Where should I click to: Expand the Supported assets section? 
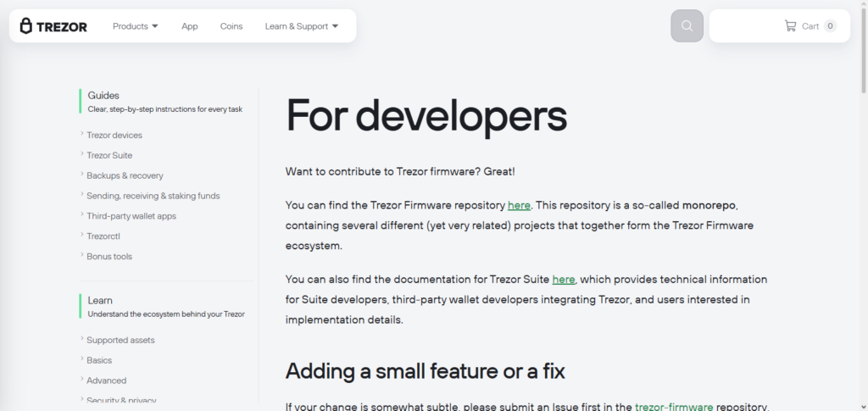(x=120, y=340)
